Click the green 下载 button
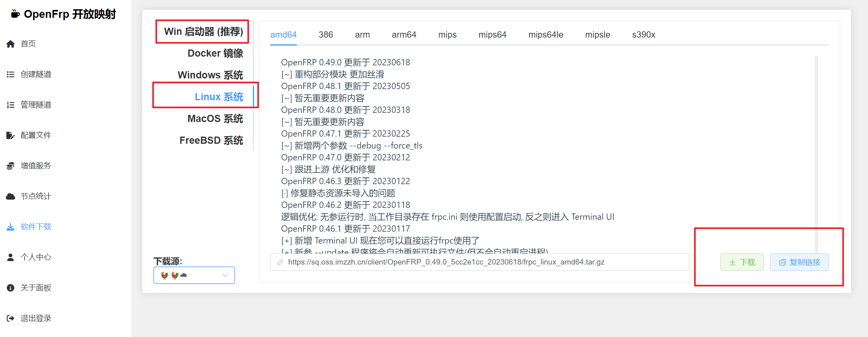This screenshot has height=337, width=868. coord(742,262)
